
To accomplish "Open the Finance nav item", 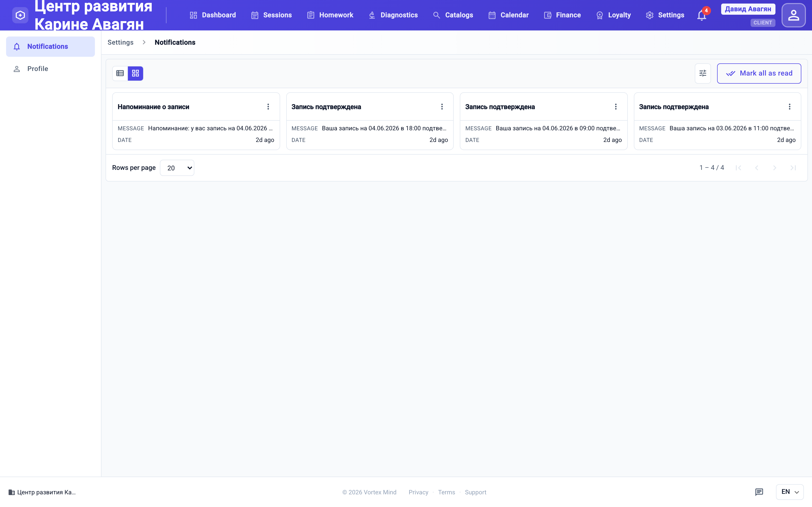I will pos(562,15).
